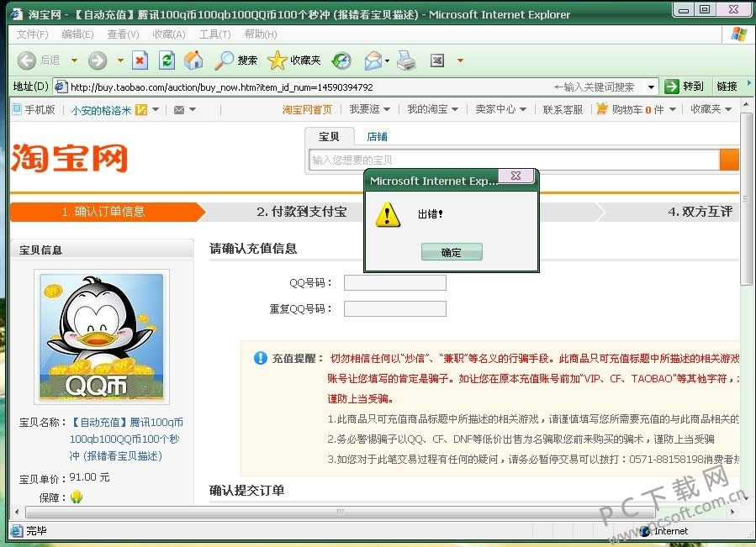
Task: Click the 保障 guarantee badge icon
Action: [x=77, y=497]
